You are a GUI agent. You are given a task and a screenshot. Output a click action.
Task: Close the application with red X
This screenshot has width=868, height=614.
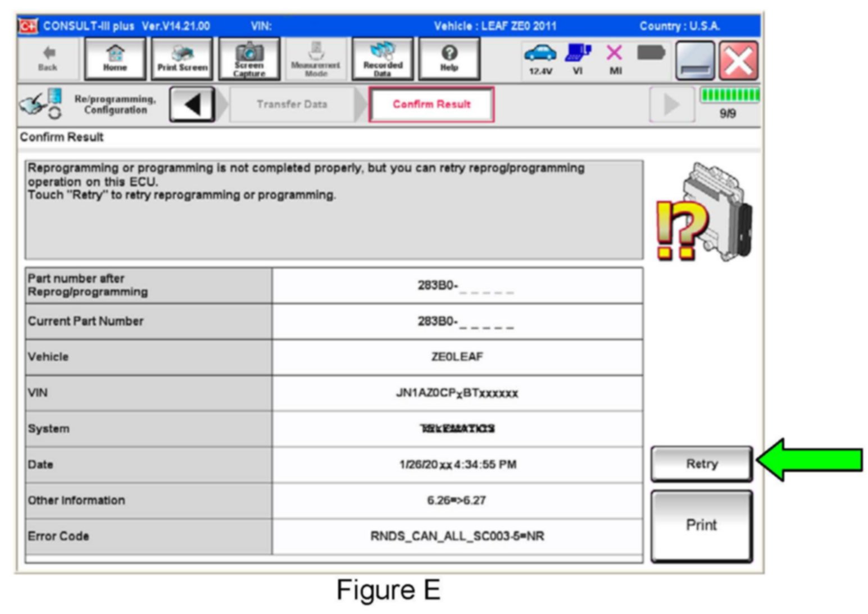(x=739, y=61)
